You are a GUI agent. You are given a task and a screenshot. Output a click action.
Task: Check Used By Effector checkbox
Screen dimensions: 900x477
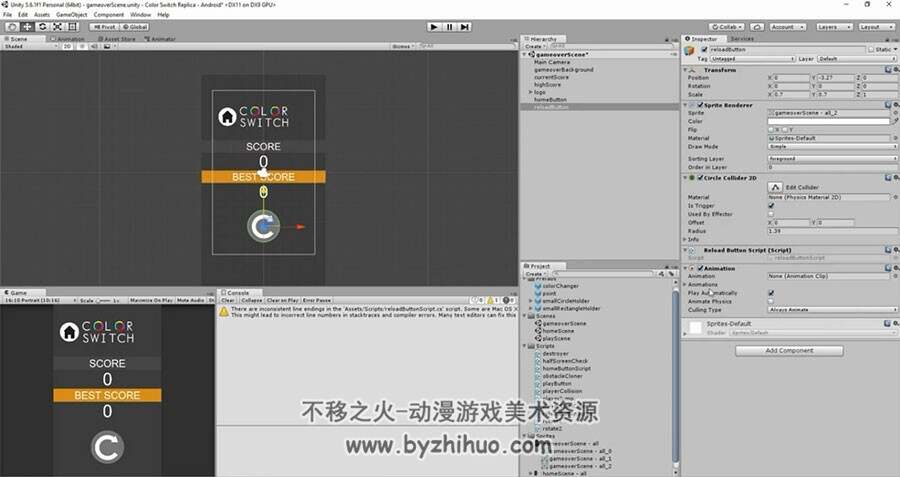click(771, 214)
